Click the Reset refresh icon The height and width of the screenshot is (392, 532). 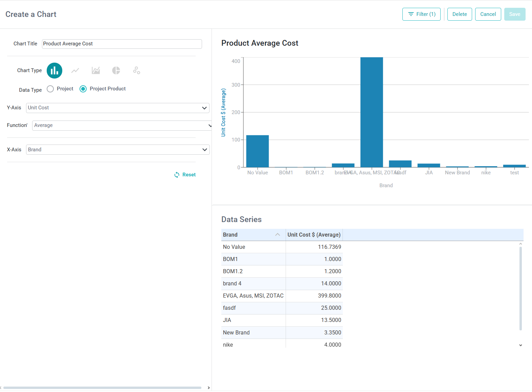177,175
